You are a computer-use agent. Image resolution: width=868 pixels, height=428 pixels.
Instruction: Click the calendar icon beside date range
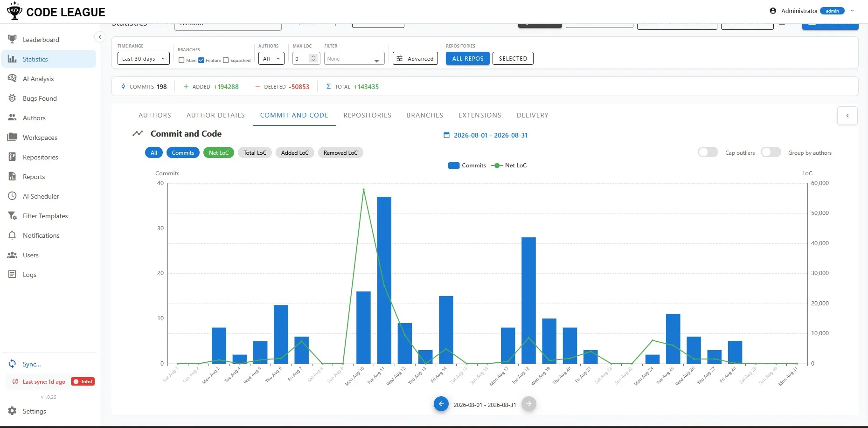446,135
